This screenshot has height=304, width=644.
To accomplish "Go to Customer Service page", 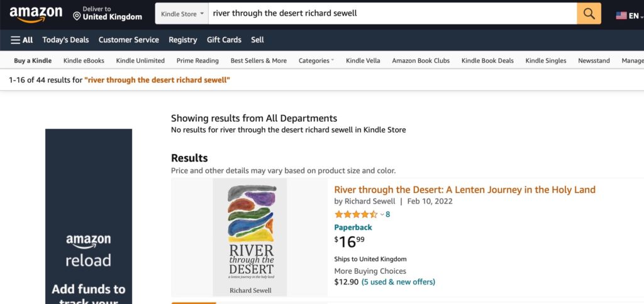I will pos(128,40).
